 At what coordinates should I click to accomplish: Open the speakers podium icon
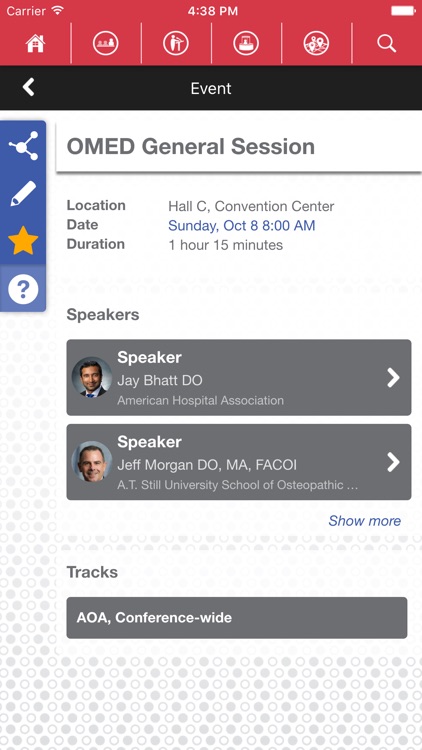176,44
